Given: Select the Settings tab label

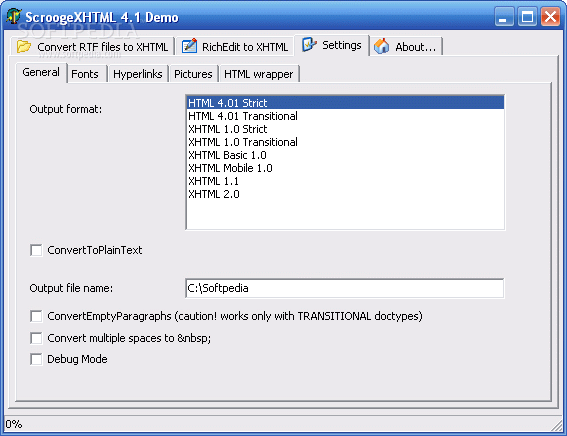Looking at the screenshot, I should click(x=341, y=45).
